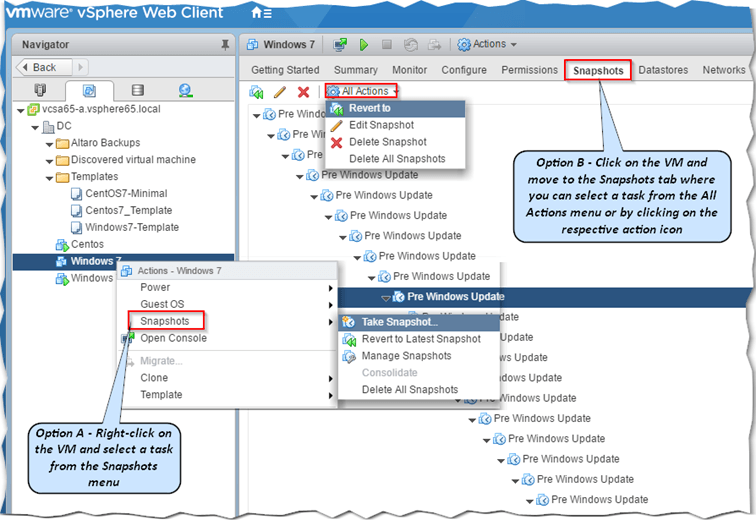This screenshot has height=520, width=756.
Task: Collapse vcsa65-a.vsphere65.local tree node
Action: coord(21,111)
